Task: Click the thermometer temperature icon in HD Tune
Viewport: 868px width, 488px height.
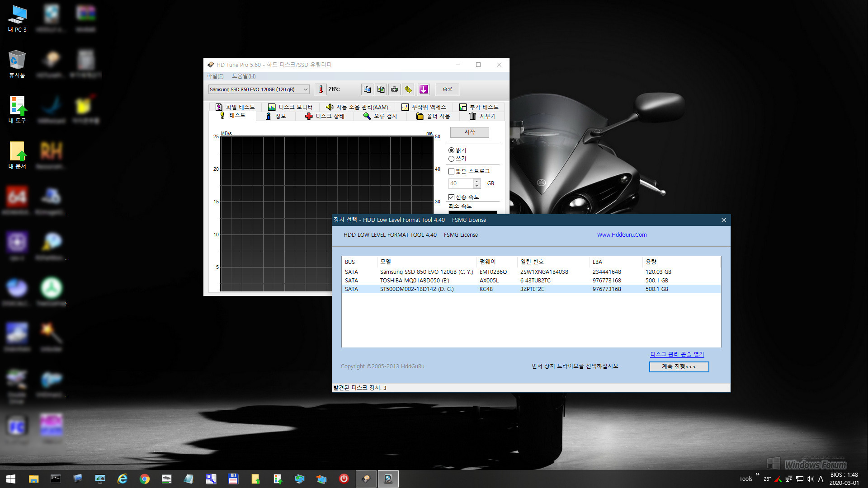Action: 321,89
